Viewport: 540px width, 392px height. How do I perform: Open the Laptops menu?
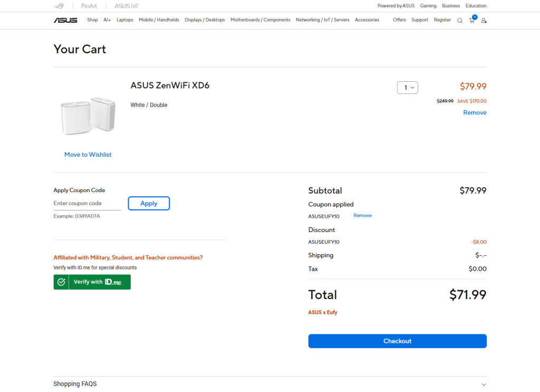[125, 20]
